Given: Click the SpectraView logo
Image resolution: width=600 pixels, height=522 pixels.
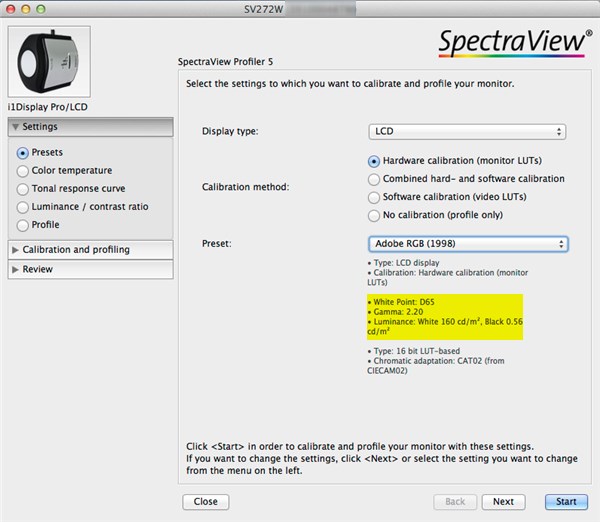Looking at the screenshot, I should pos(515,43).
